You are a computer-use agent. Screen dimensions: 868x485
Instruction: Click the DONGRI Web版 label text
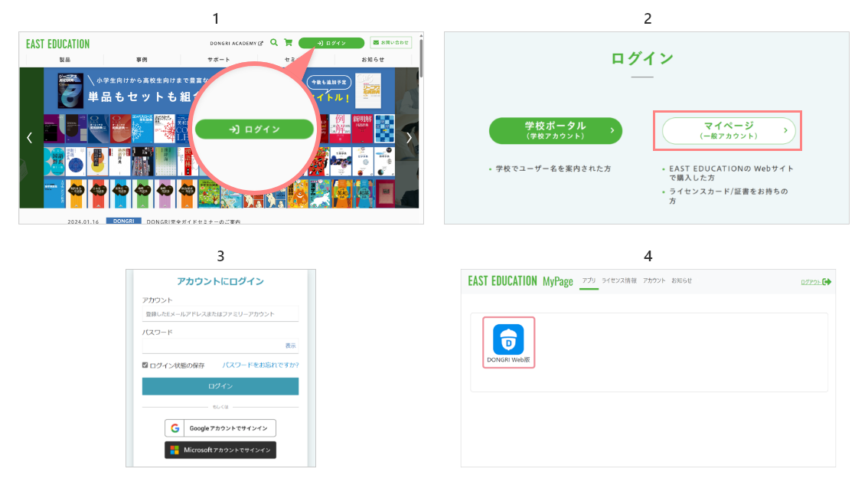508,360
